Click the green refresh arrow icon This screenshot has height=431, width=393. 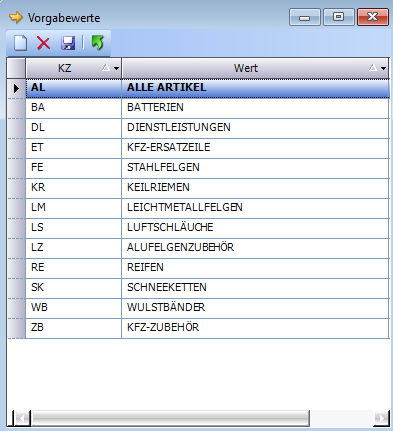(97, 43)
